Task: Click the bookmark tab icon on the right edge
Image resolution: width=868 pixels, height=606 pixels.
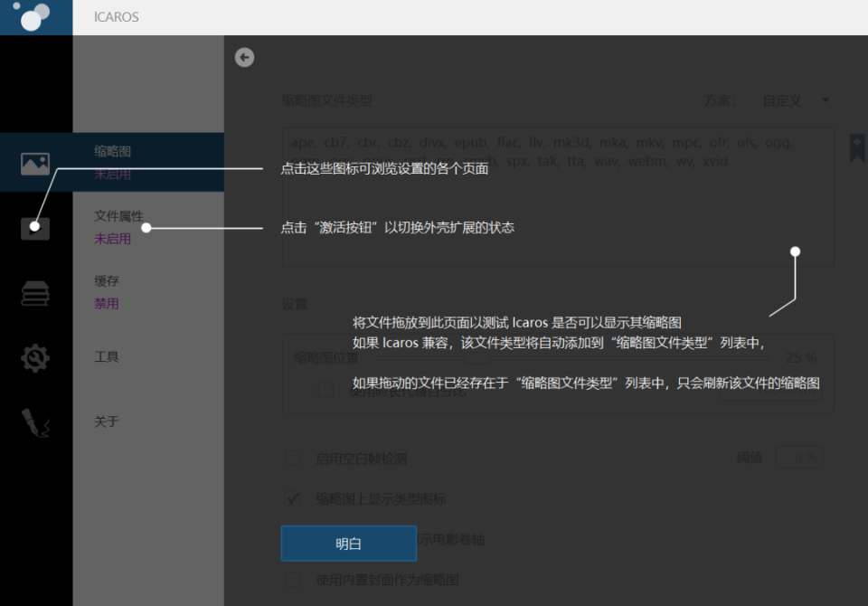Action: pyautogui.click(x=855, y=147)
